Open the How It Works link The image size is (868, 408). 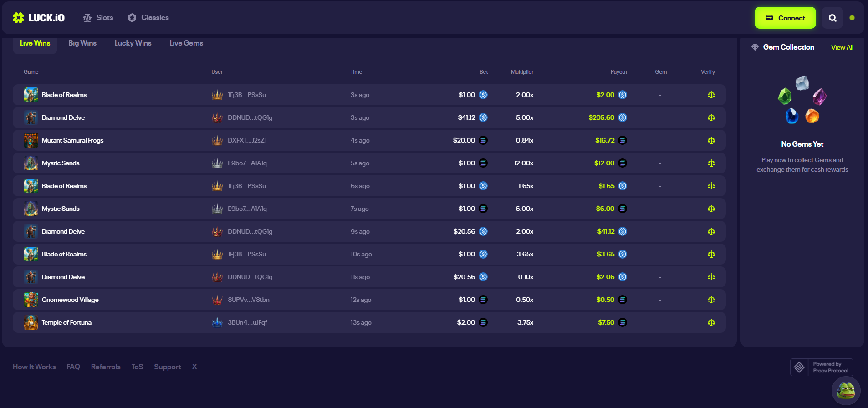point(34,367)
